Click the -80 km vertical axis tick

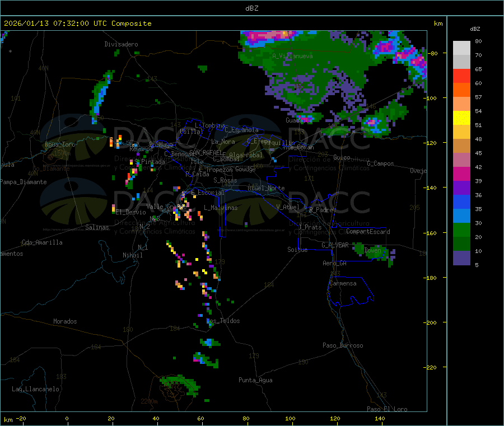coord(434,53)
